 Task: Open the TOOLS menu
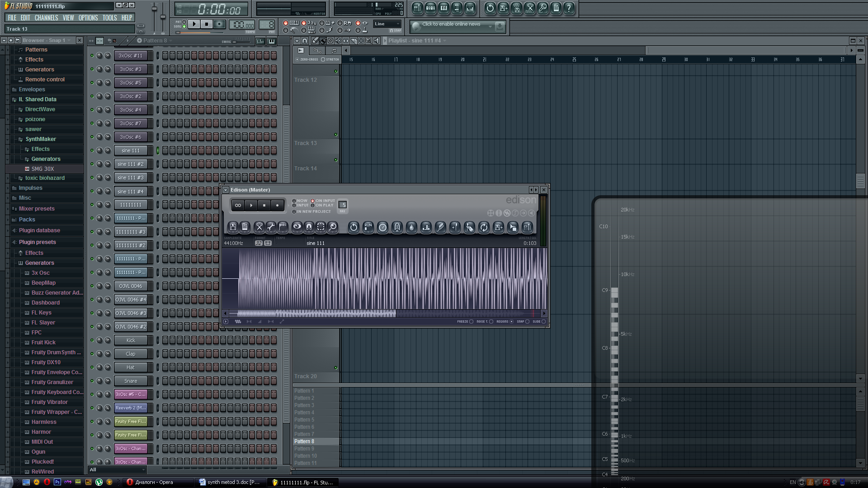109,18
